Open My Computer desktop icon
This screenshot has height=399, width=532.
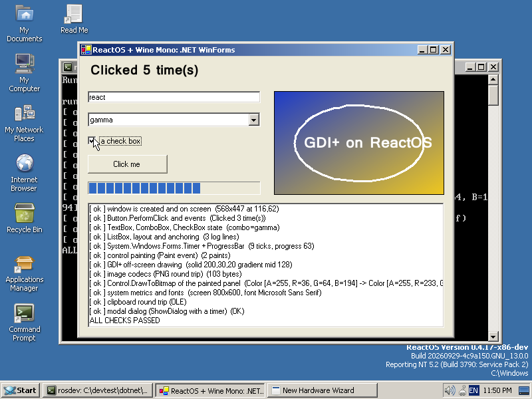coord(25,73)
